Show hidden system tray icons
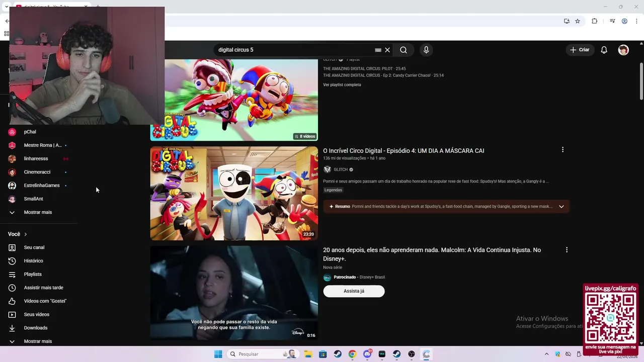The image size is (644, 362). 546,354
